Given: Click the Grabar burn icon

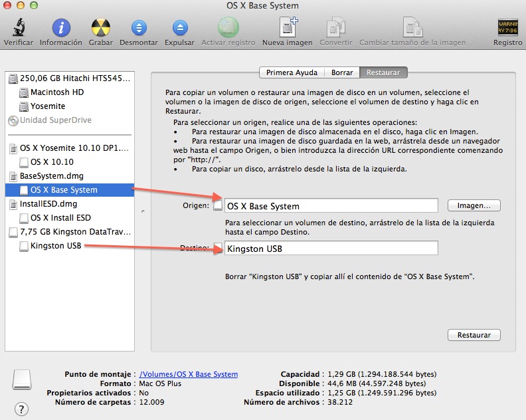Looking at the screenshot, I should click(x=101, y=27).
